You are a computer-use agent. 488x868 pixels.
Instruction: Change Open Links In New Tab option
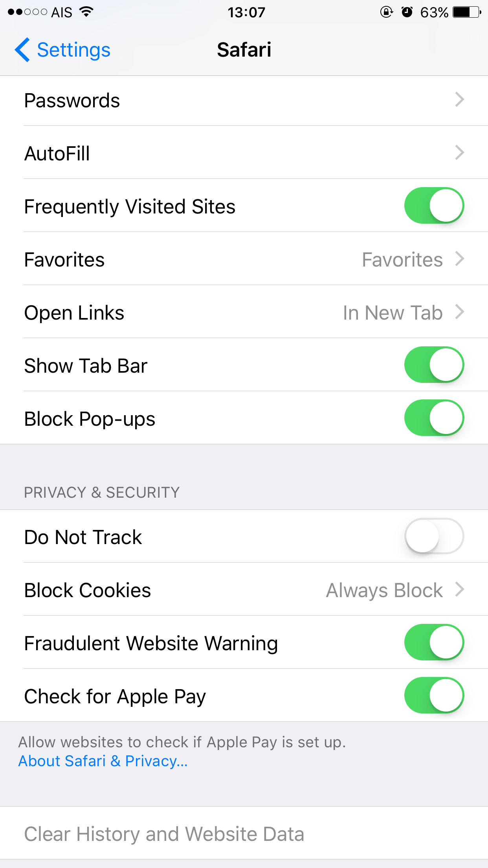244,312
